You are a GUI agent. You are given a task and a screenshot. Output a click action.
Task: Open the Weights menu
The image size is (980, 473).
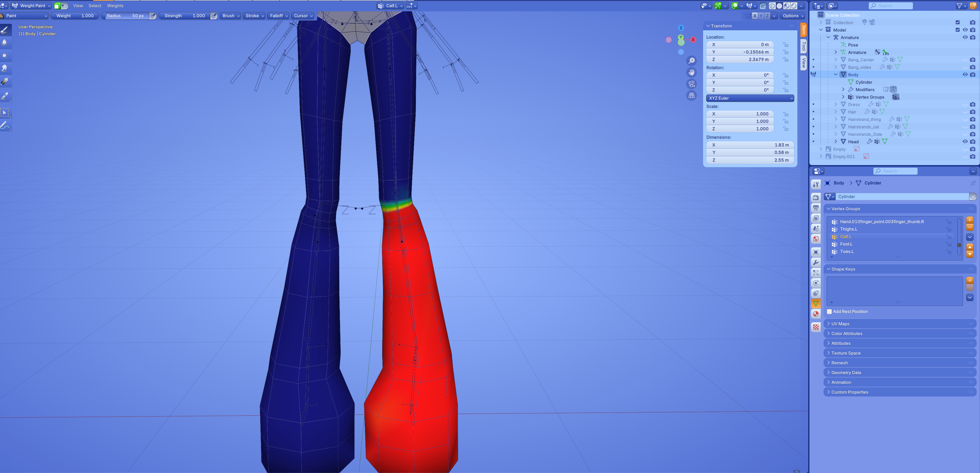click(x=115, y=6)
